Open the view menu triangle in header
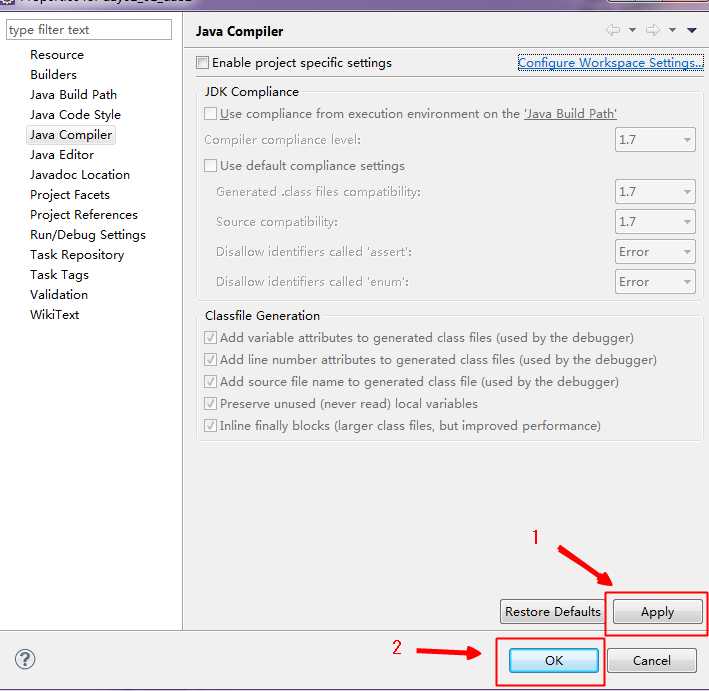The image size is (709, 691). click(692, 30)
